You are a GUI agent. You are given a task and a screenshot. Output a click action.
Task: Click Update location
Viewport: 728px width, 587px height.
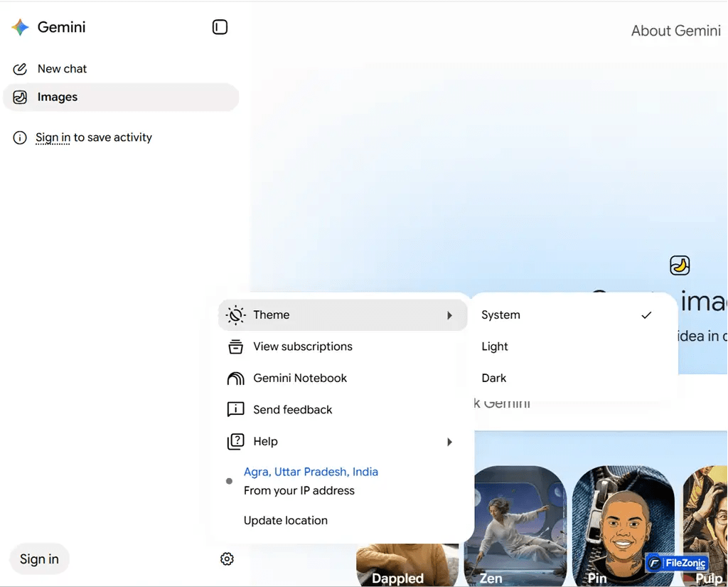(286, 521)
